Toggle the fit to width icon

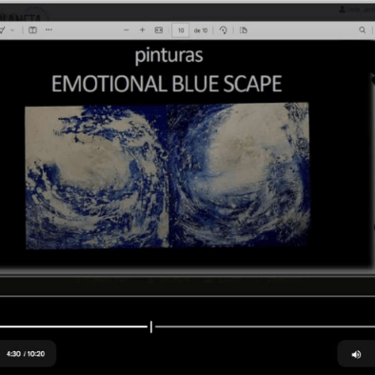coord(159,30)
